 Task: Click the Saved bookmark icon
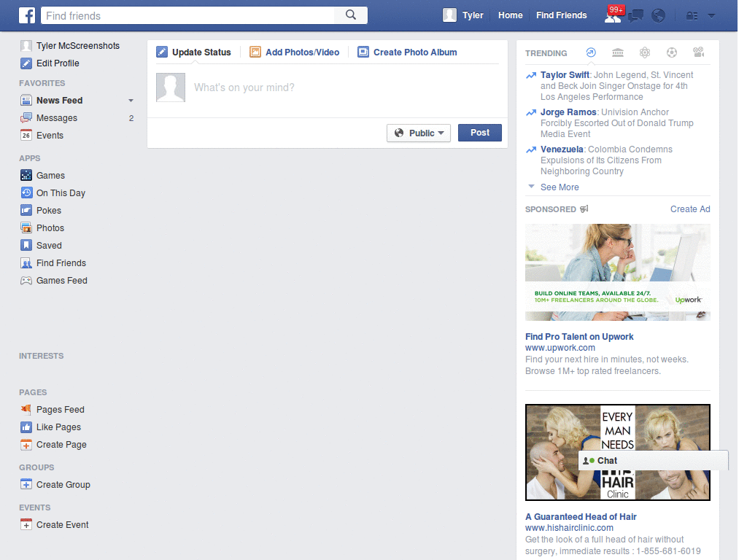26,245
